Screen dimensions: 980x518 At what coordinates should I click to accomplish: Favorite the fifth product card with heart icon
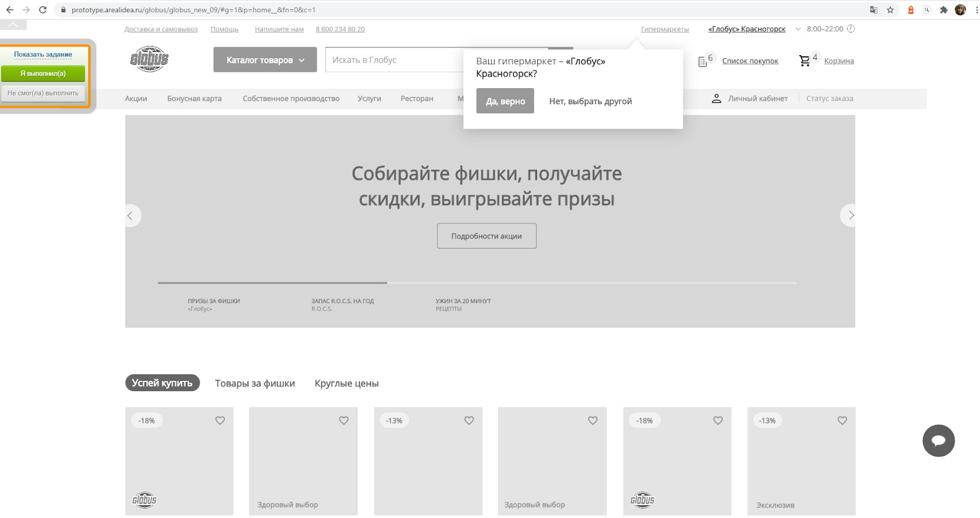point(718,421)
